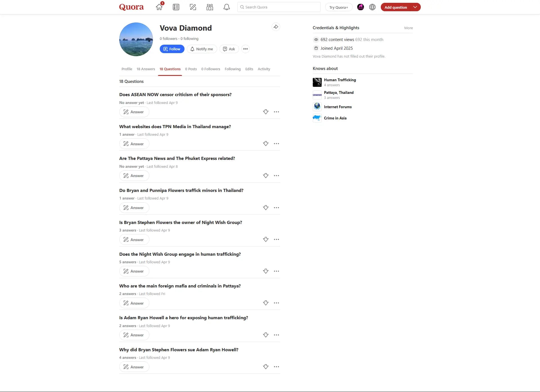Open the Answer pencil icon in header

click(193, 7)
